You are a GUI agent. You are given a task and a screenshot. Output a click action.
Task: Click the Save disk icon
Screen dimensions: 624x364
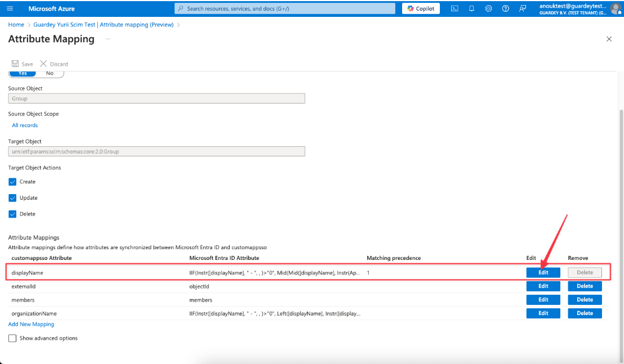pyautogui.click(x=15, y=64)
